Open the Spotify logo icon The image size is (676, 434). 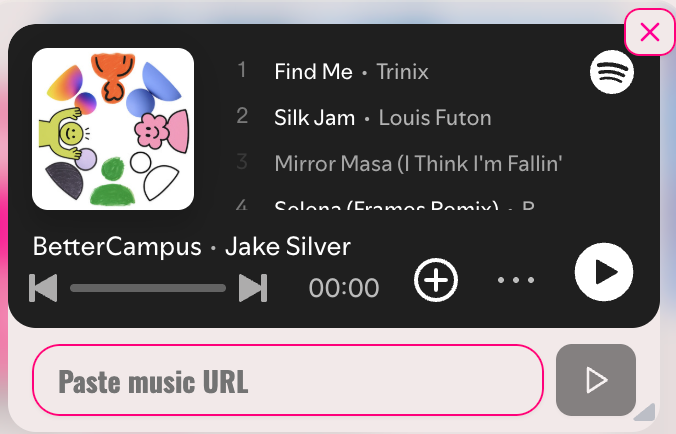pos(612,72)
